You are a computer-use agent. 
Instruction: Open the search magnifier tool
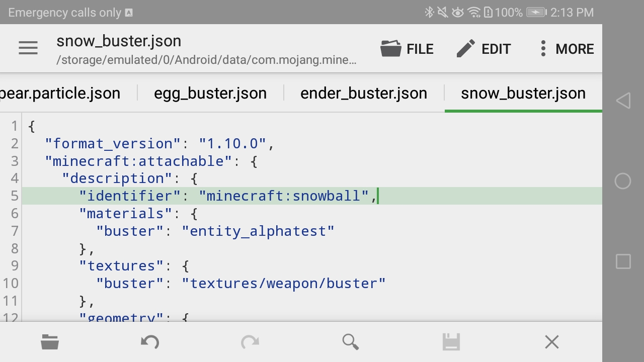tap(350, 342)
